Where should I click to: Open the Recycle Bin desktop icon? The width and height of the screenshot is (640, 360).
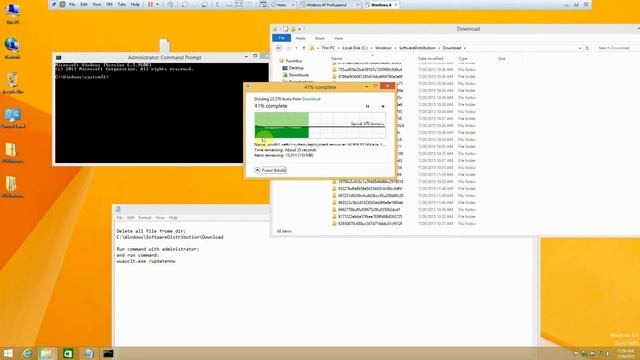tap(12, 83)
